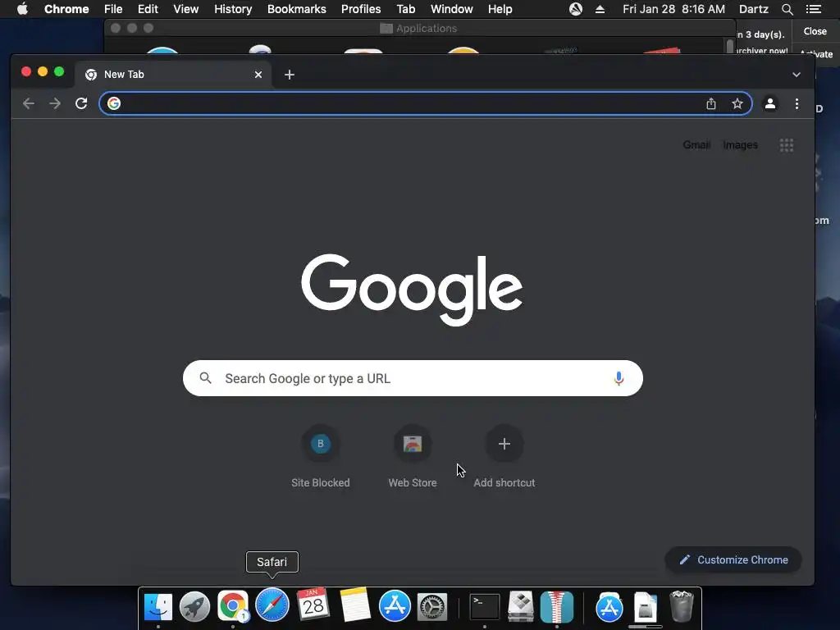Open the Apple menu
Viewport: 840px width, 630px height.
click(22, 9)
